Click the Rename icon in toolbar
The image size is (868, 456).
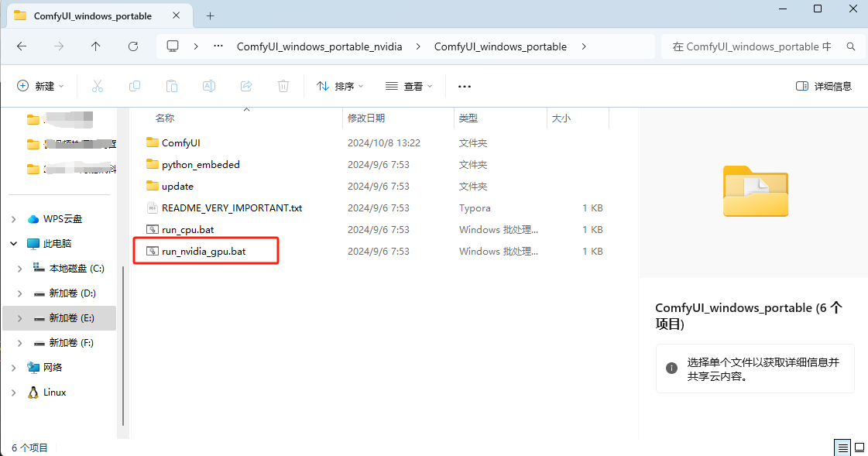tap(209, 86)
